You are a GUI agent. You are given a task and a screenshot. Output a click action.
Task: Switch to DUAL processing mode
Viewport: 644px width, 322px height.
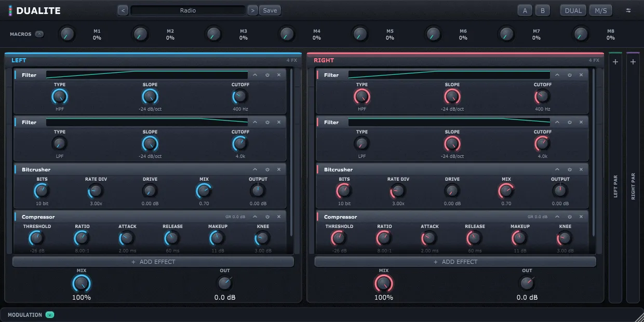(x=573, y=10)
